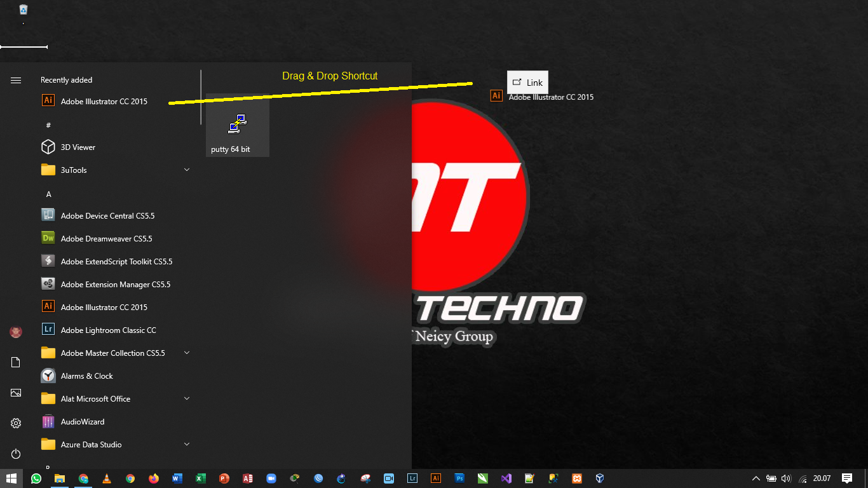This screenshot has height=488, width=868.
Task: Click the Windows Start button
Action: click(x=11, y=478)
